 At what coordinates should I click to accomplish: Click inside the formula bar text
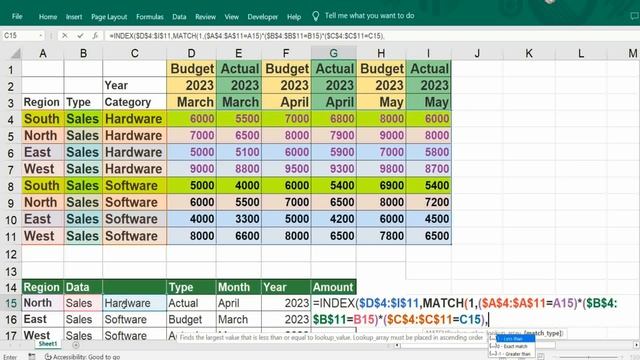pyautogui.click(x=247, y=36)
